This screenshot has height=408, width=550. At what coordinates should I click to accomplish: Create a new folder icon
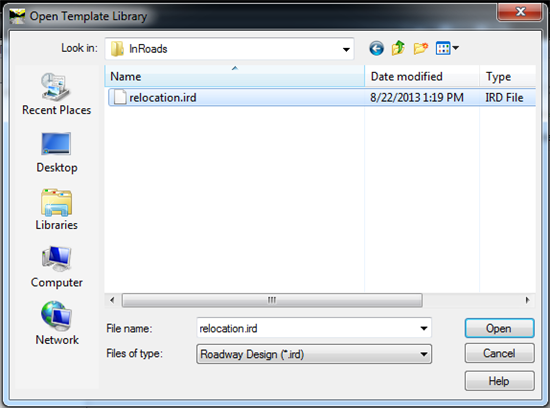coord(421,48)
